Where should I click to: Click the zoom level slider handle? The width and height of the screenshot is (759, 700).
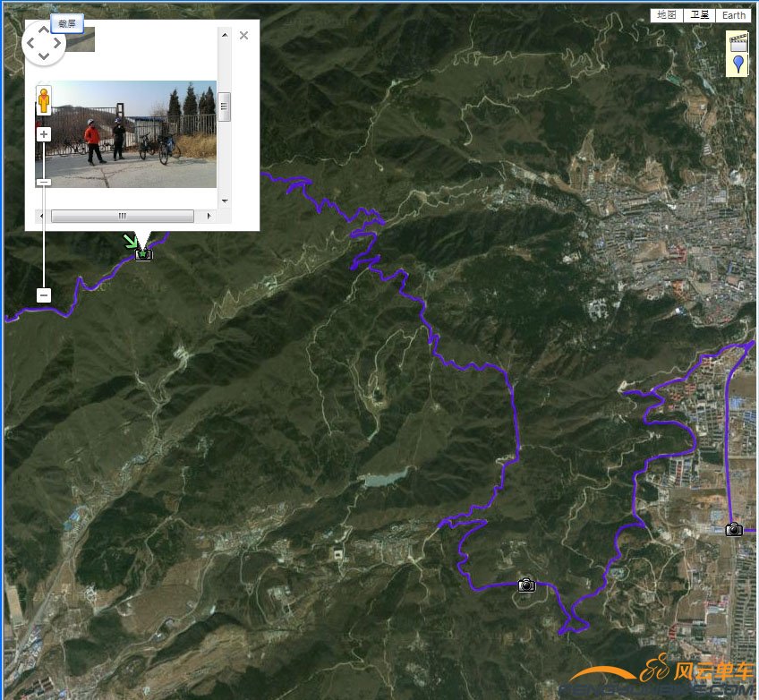[x=44, y=182]
